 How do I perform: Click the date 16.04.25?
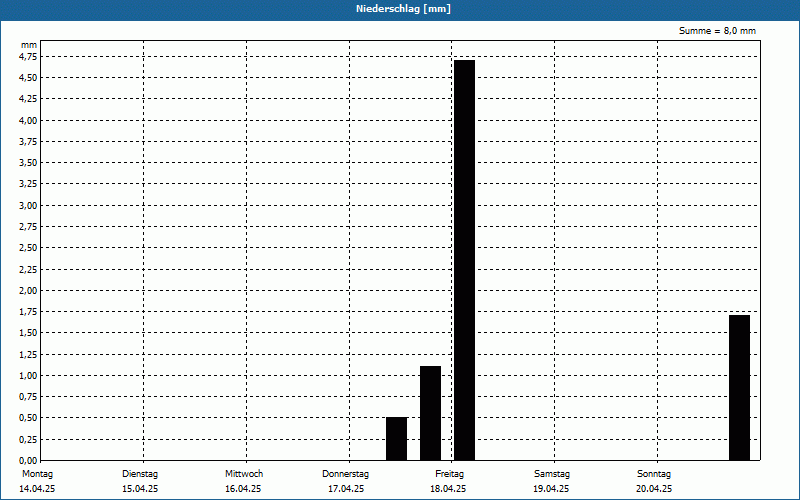coord(243,489)
